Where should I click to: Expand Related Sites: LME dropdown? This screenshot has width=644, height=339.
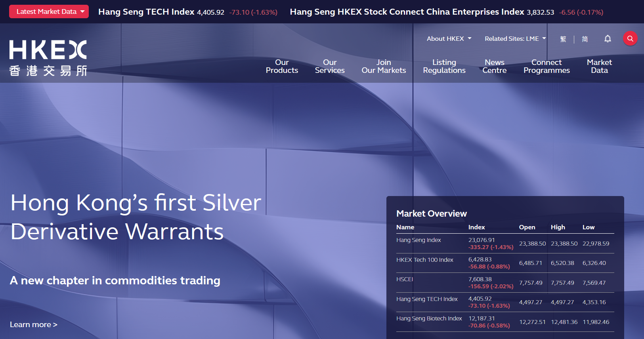(515, 38)
